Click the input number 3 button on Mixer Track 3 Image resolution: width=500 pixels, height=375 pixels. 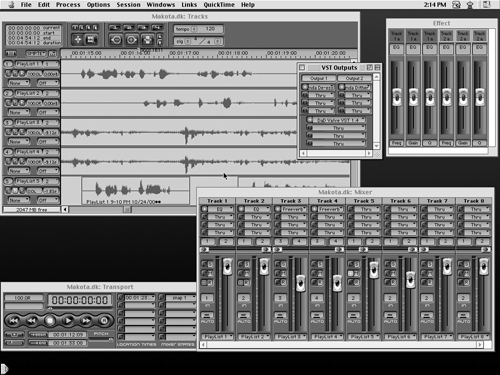280,298
